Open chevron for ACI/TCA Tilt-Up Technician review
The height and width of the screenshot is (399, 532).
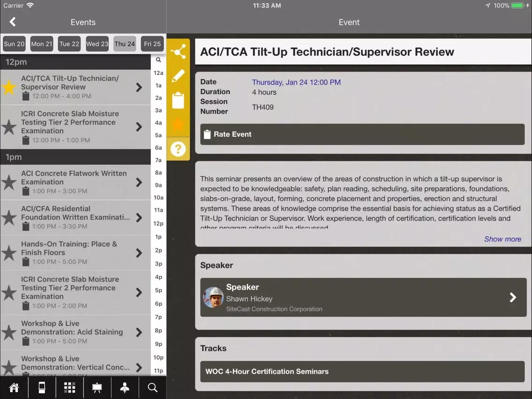(139, 88)
